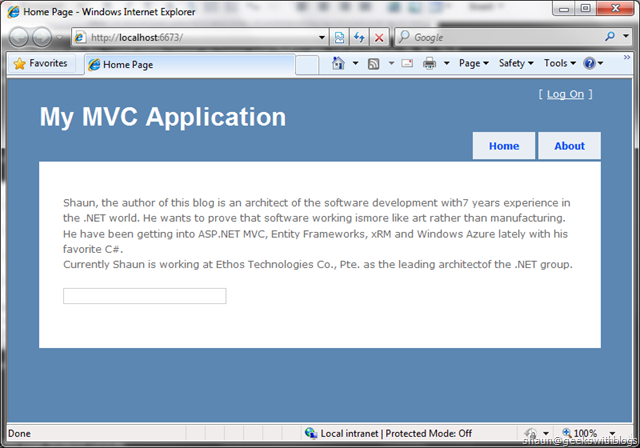Click the red Stop loading icon

378,38
